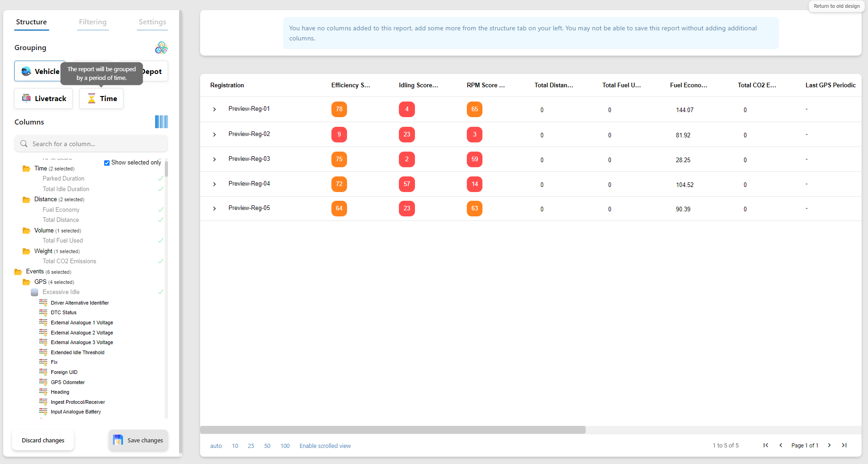Switch to the Filtering tab

(x=92, y=22)
